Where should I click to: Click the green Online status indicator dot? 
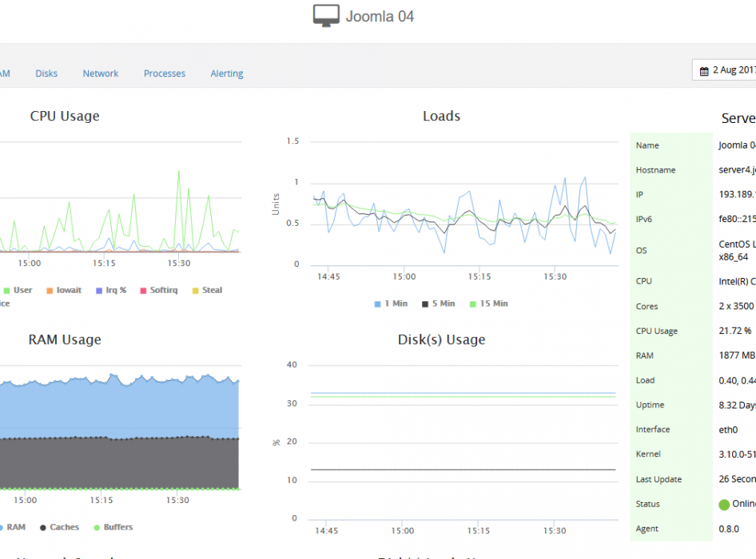pyautogui.click(x=724, y=505)
